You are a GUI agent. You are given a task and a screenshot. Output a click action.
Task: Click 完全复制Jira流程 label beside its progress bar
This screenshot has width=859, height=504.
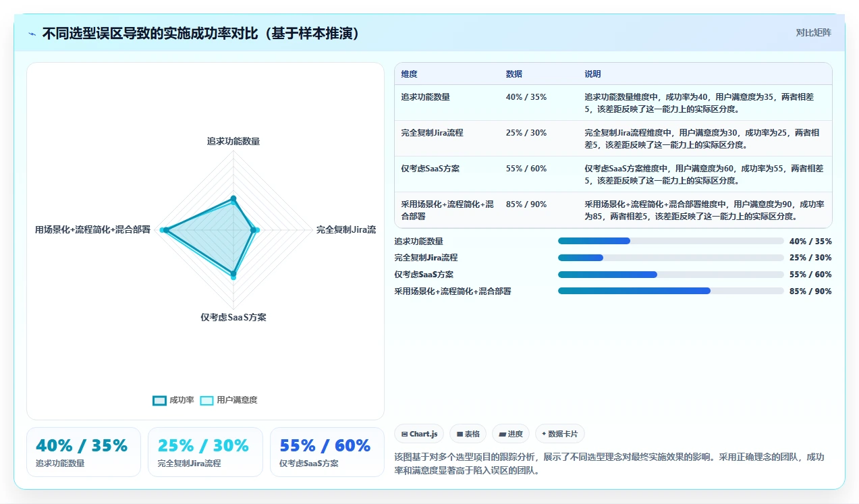426,258
